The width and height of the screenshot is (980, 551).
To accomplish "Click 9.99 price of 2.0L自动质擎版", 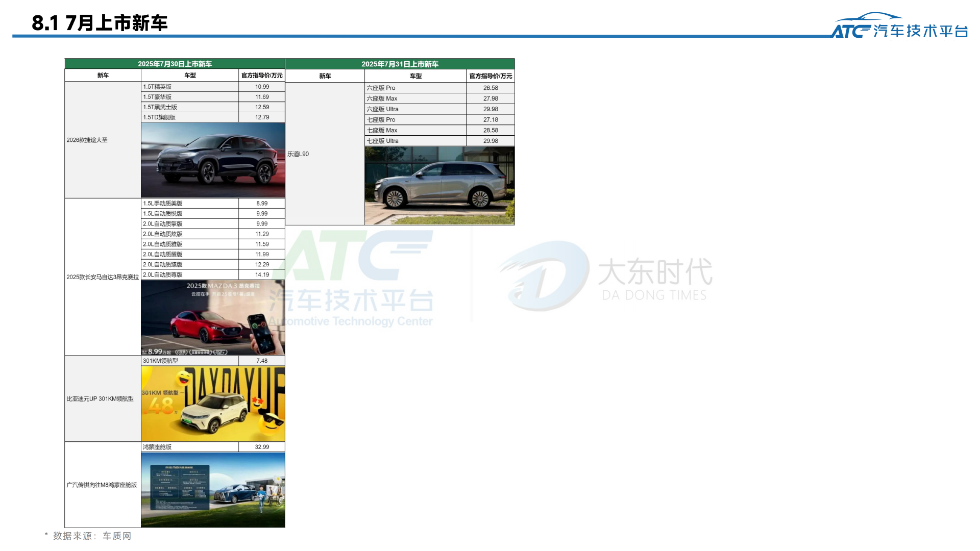I will click(x=262, y=224).
